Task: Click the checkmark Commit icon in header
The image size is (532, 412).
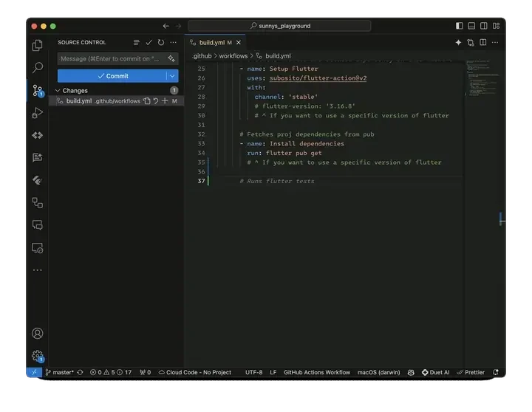Action: click(x=149, y=42)
